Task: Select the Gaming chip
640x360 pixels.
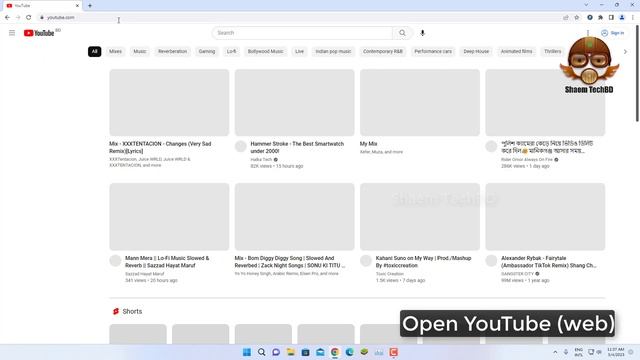Action: click(x=207, y=51)
